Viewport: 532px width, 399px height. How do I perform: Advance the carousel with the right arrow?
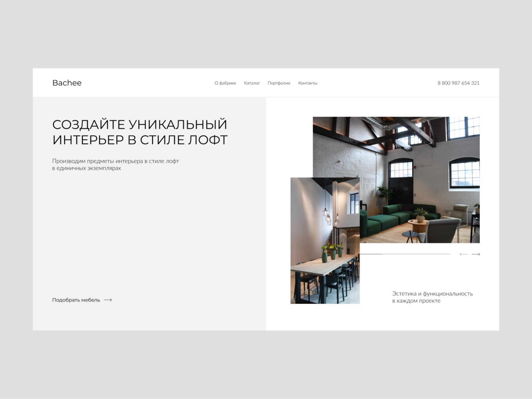pos(476,254)
